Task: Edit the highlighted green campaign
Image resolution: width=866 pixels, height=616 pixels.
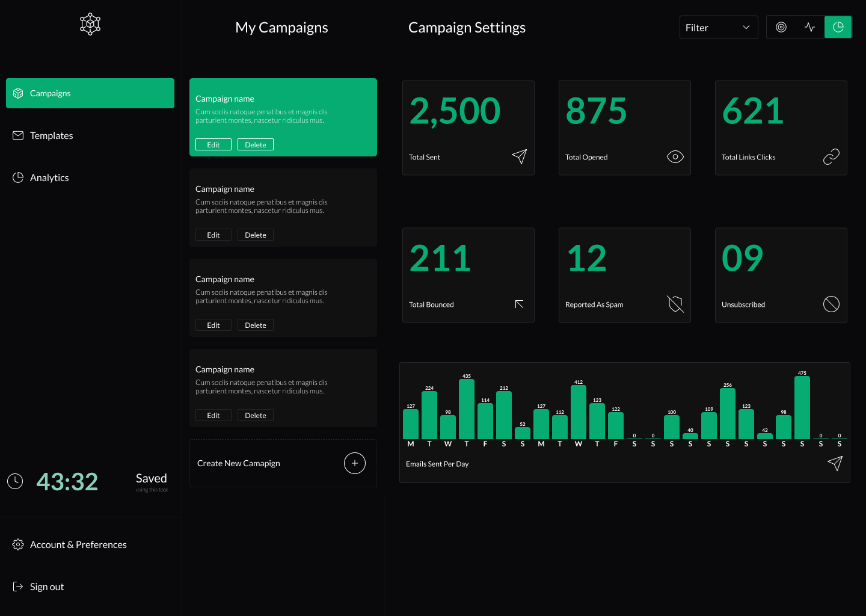Action: (213, 144)
